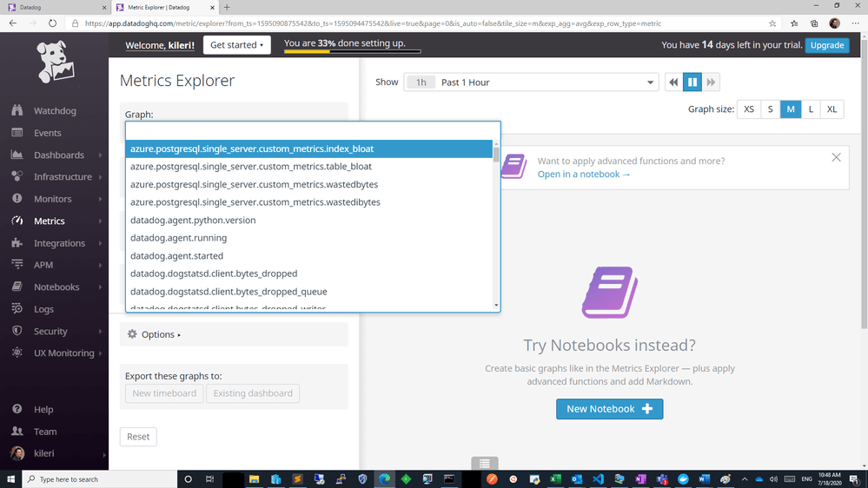Click the Upgrade button
Screen dimensions: 868x488
(827, 45)
